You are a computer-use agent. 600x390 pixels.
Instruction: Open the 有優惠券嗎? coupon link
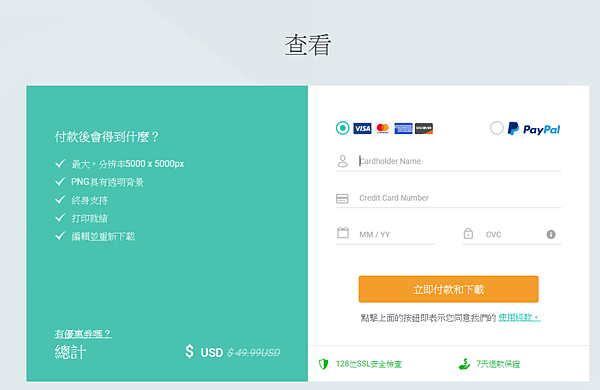pyautogui.click(x=83, y=334)
